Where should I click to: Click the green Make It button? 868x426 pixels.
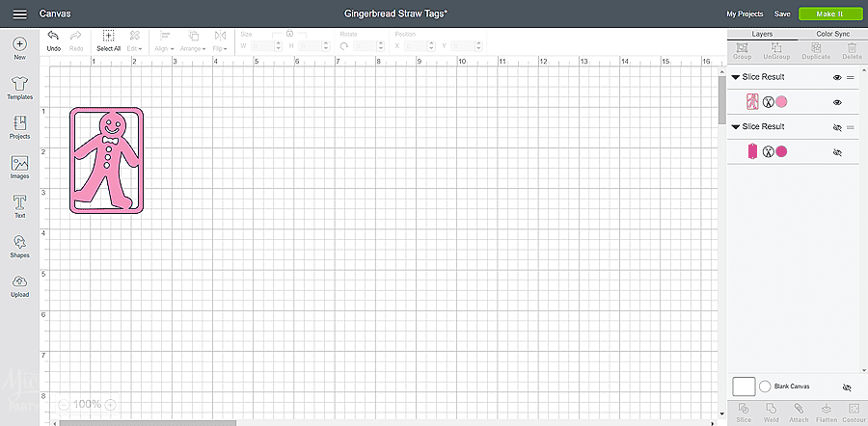[829, 13]
